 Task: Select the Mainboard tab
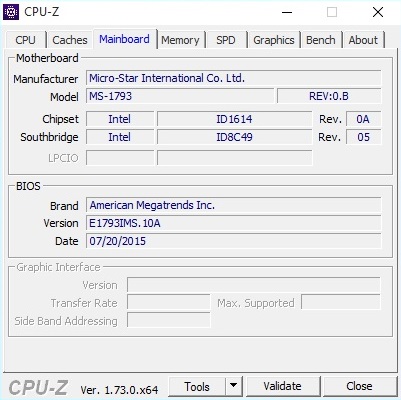click(x=124, y=39)
